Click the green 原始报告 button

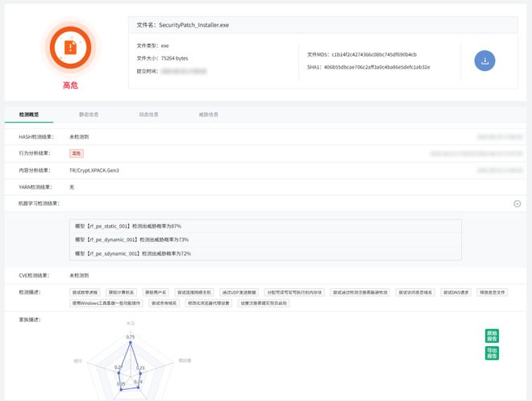492,336
